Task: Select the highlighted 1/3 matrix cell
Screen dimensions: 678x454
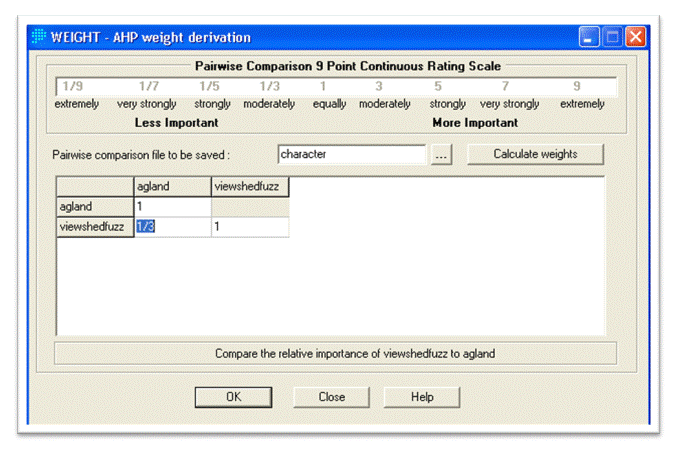Action: point(172,227)
